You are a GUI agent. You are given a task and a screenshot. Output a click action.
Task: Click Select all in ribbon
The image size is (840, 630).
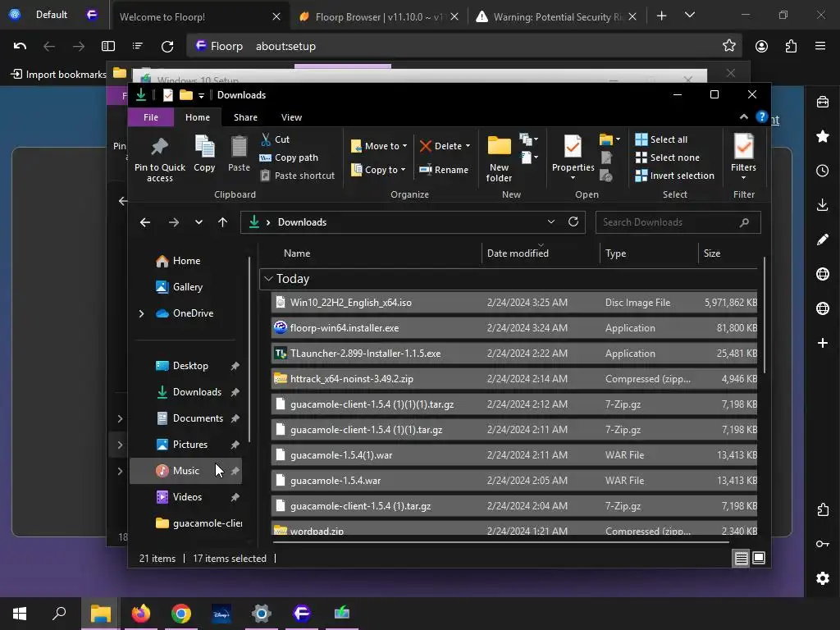coord(661,139)
